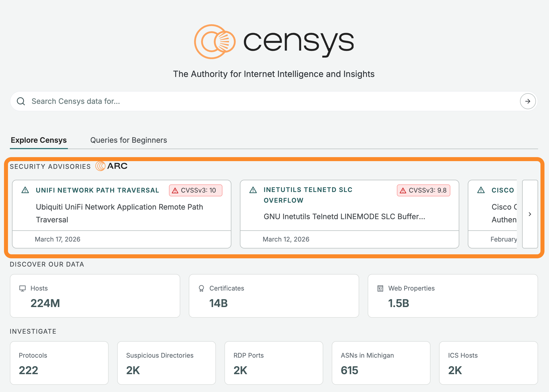Click the Inetutils advisory warning triangle icon
This screenshot has width=549, height=392.
(253, 190)
